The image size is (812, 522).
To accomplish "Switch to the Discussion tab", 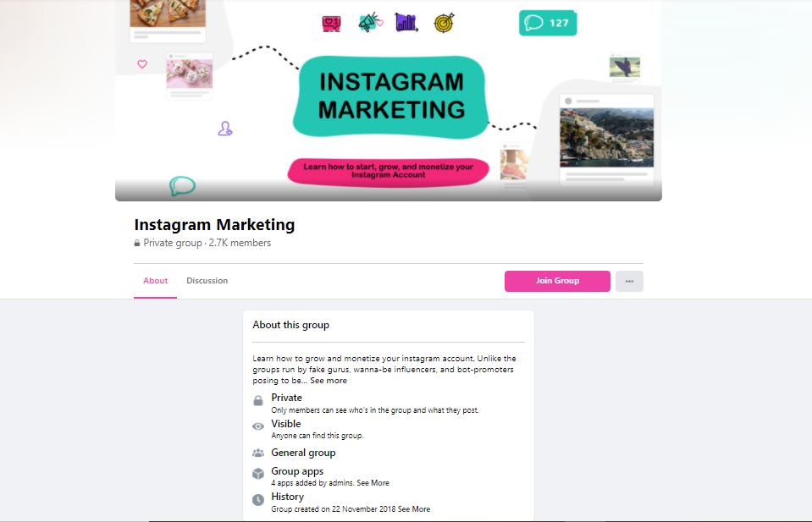I will pos(207,281).
